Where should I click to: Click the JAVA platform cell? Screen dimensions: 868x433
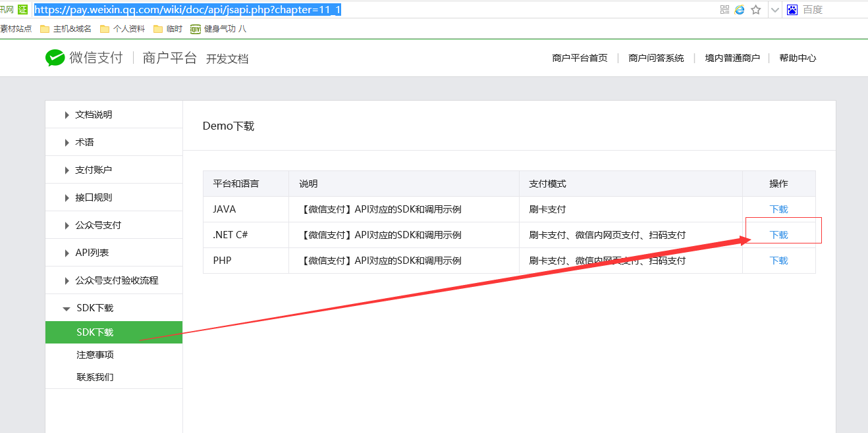246,209
